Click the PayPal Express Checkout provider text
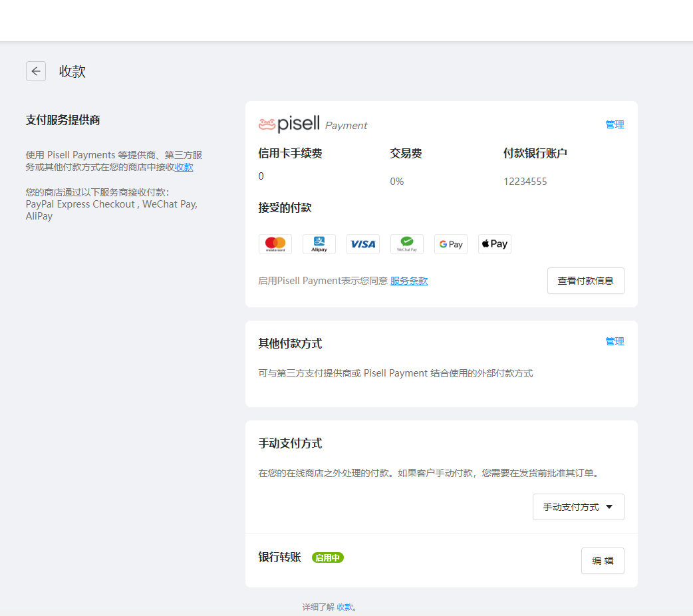Screen dimensions: 693x616 [80, 204]
